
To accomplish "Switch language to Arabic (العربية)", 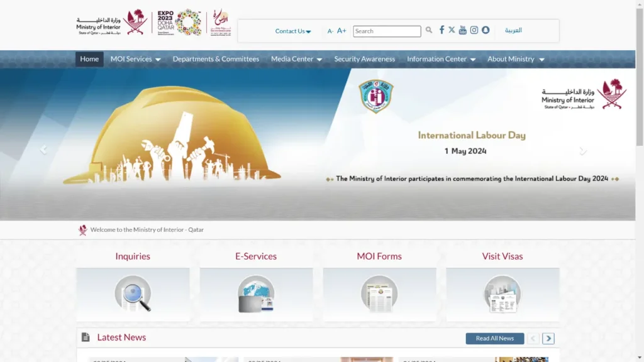I will click(513, 30).
